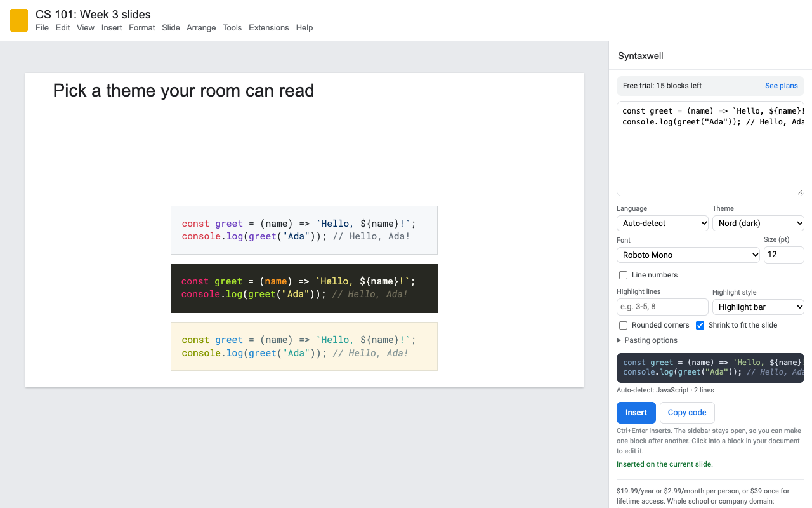Click the 'Inserted on the current slide.' message
Screen dimensions: 812x508
pos(665,464)
